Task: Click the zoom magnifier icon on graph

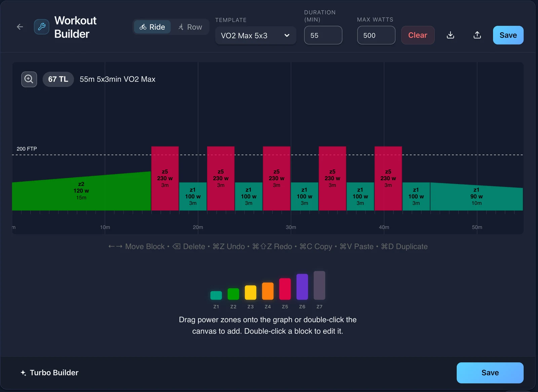Action: click(29, 79)
